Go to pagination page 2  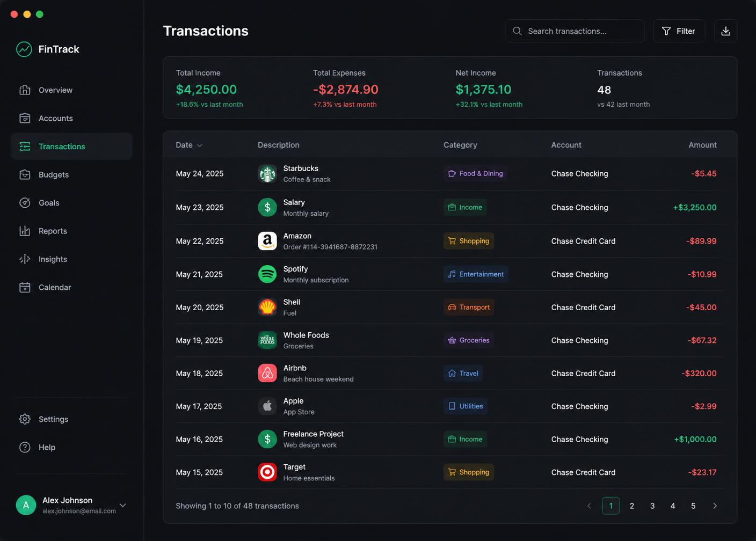tap(632, 506)
